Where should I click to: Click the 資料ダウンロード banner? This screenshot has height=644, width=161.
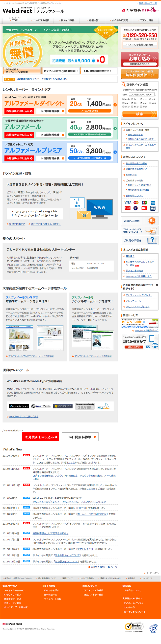[x=140, y=231]
